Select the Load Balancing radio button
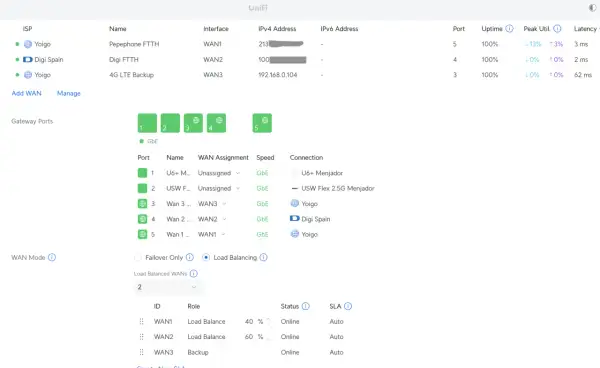 coord(206,257)
